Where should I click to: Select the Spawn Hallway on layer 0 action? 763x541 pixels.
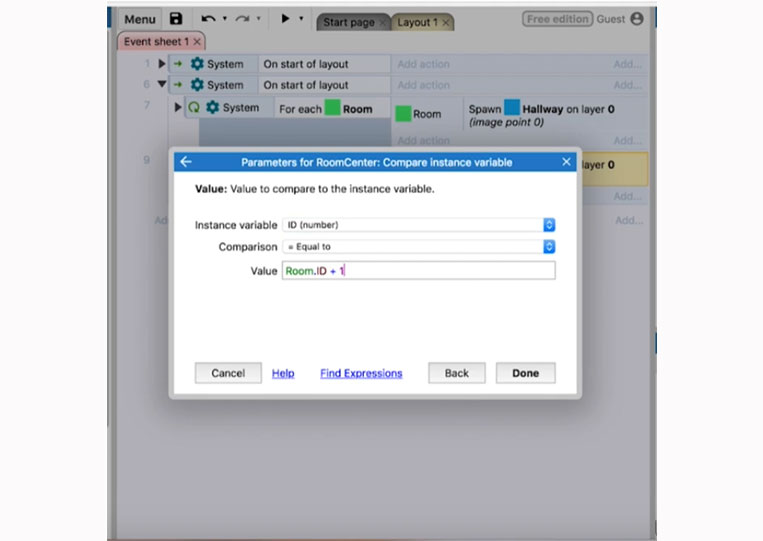[554, 115]
